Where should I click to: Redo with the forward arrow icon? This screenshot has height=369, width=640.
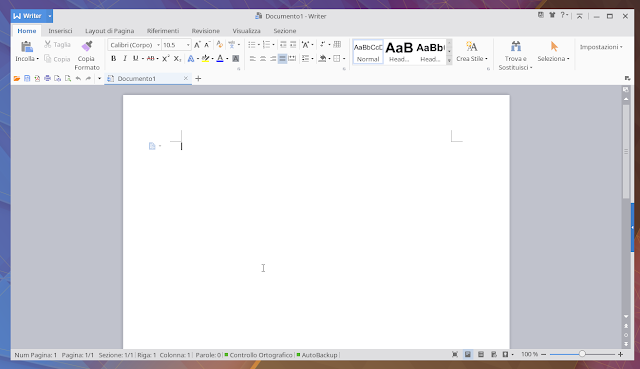pyautogui.click(x=88, y=78)
